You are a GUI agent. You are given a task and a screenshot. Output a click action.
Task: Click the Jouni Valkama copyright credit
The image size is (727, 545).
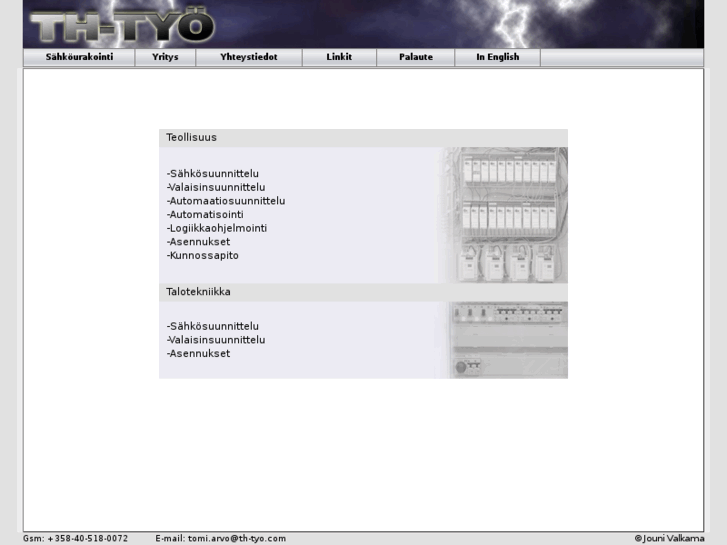tap(669, 539)
